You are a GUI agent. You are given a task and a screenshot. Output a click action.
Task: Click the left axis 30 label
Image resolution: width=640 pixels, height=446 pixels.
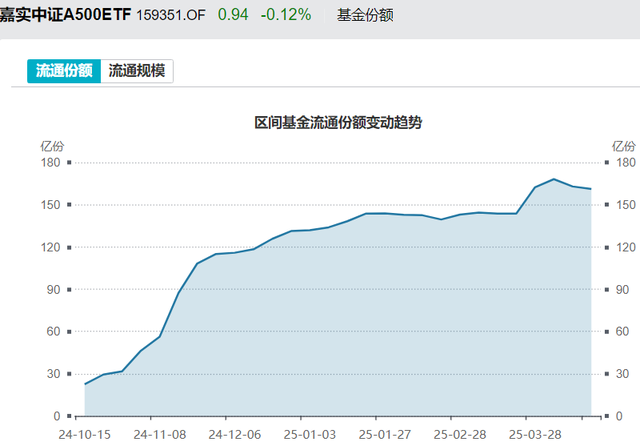pos(53,373)
